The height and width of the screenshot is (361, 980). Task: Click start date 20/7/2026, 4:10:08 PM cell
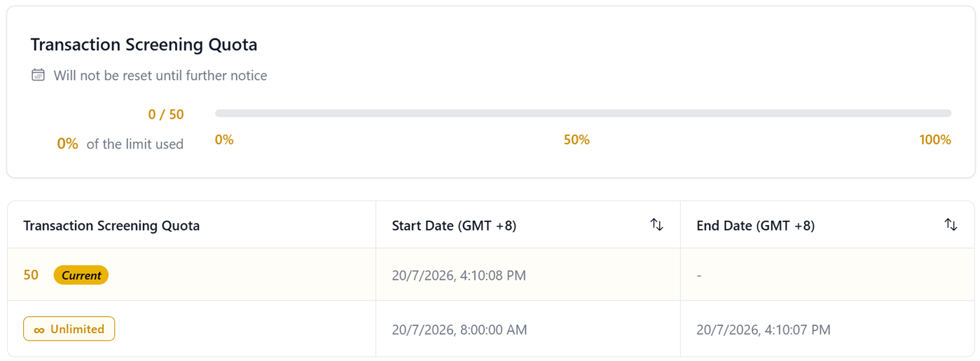click(x=459, y=275)
